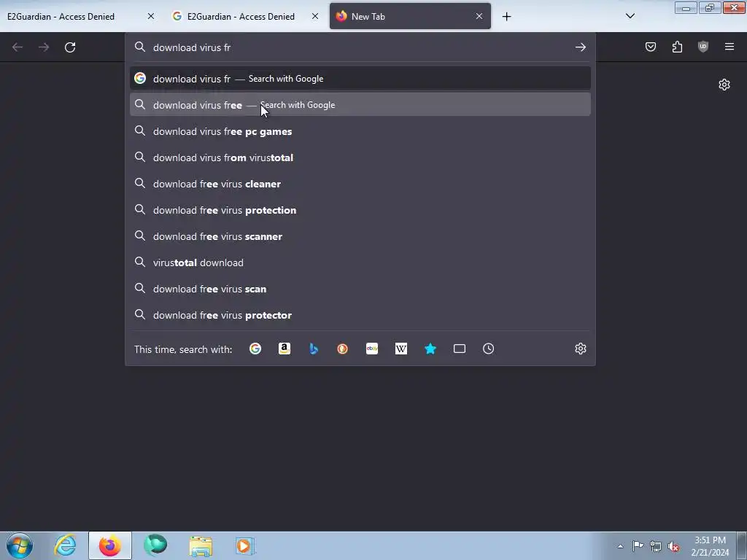Close the second E2Guardian tab
The width and height of the screenshot is (747, 560).
315,16
